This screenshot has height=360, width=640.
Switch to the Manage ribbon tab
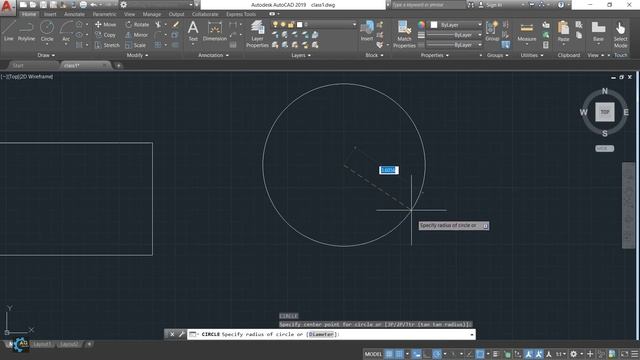click(x=152, y=14)
